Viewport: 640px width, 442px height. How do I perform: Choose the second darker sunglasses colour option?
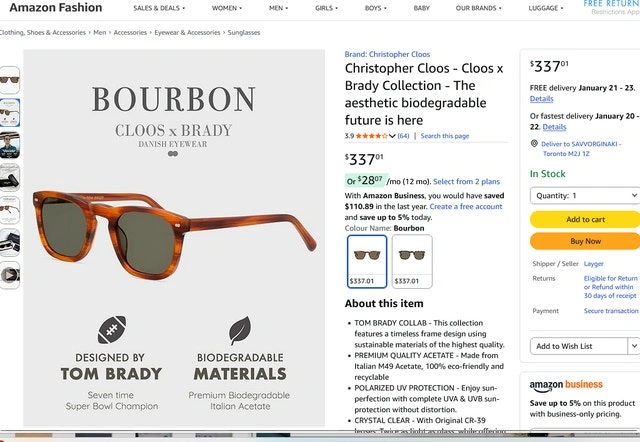tap(412, 260)
